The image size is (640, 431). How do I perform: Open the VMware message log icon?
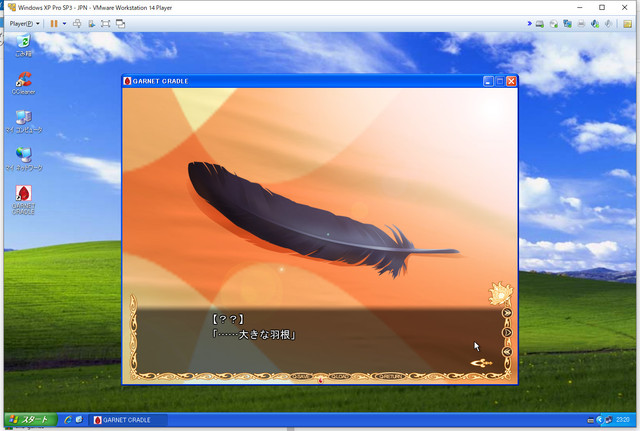tap(627, 24)
